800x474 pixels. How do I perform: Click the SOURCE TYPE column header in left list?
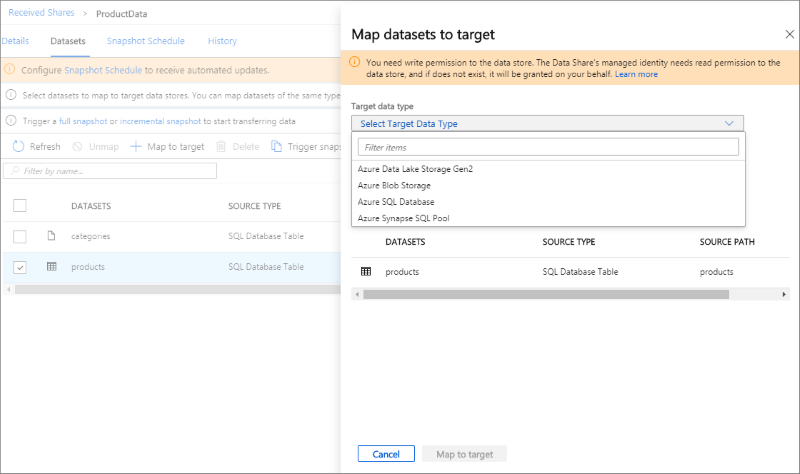pos(254,206)
